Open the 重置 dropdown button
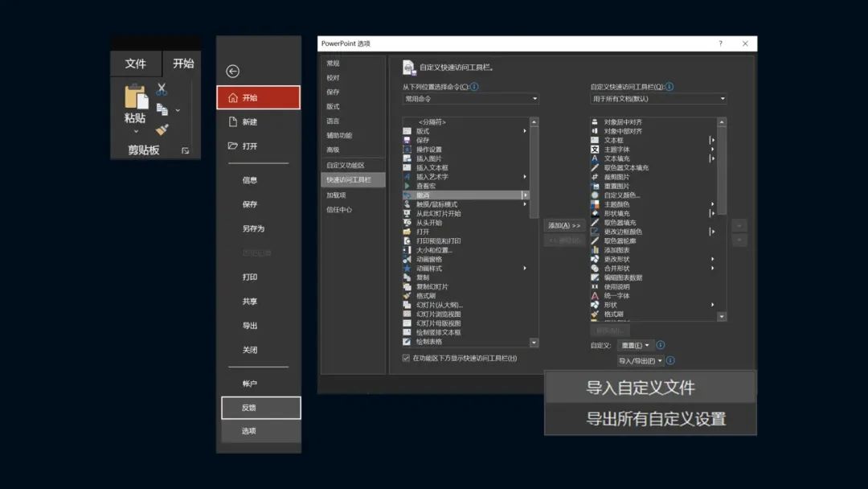The height and width of the screenshot is (489, 868). (x=635, y=345)
